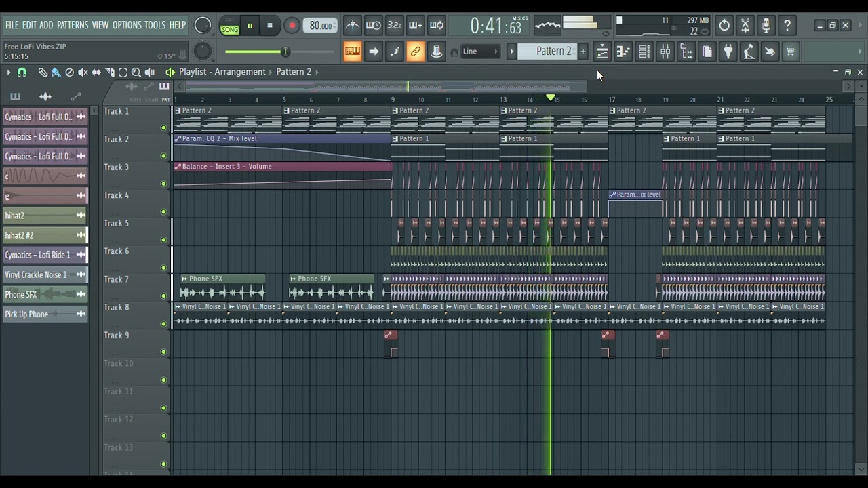Pause playback with the pause button
Screen dimensions: 868x488
tap(250, 26)
